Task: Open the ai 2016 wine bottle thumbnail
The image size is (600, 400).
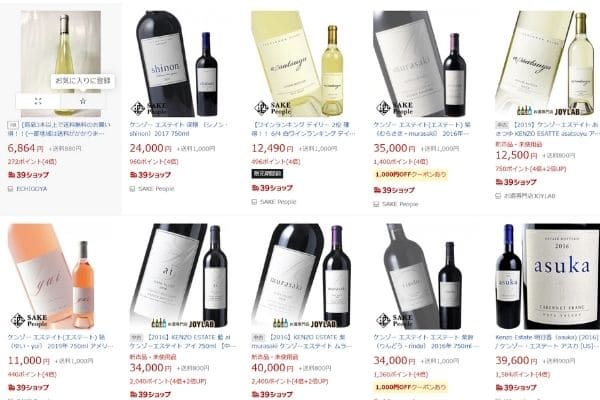Action: [182, 276]
